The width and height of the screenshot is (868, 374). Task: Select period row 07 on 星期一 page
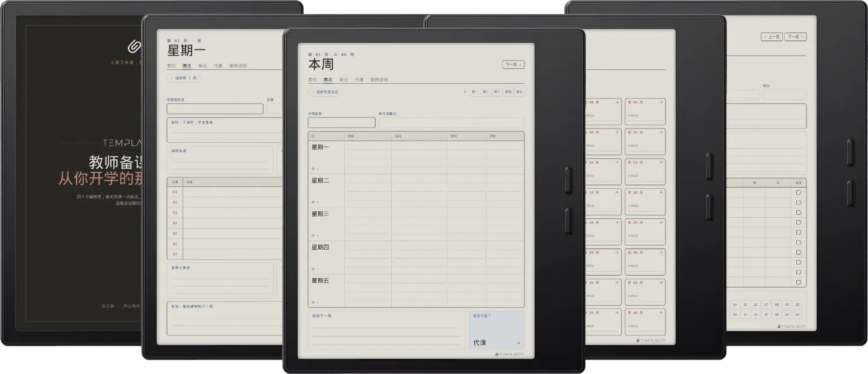pyautogui.click(x=226, y=254)
